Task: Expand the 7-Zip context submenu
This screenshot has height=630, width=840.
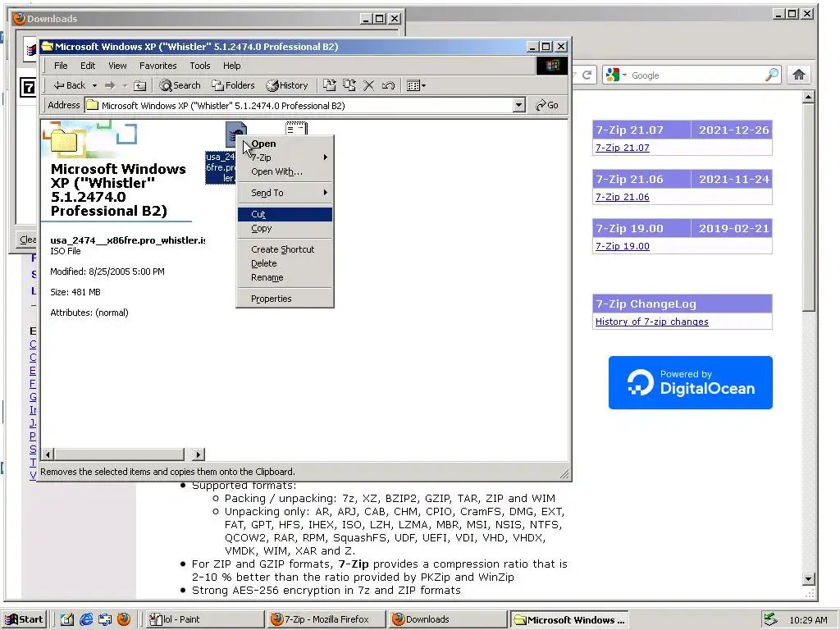Action: 285,157
